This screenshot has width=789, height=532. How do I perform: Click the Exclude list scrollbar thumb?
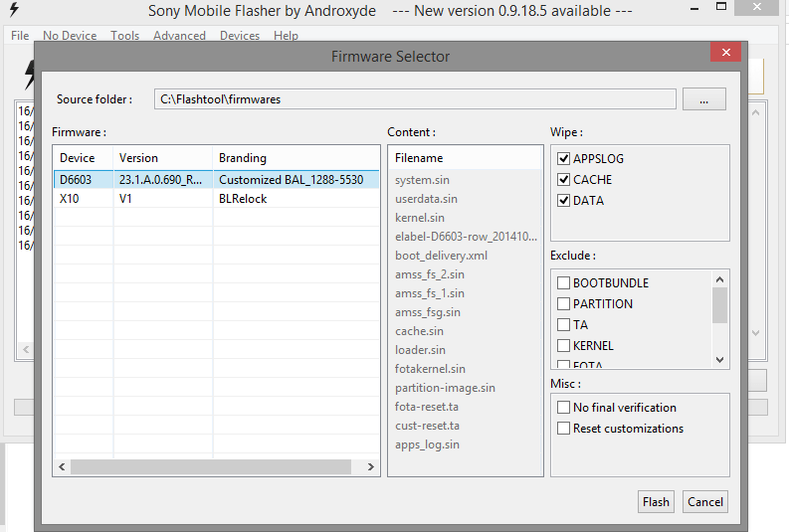(719, 304)
